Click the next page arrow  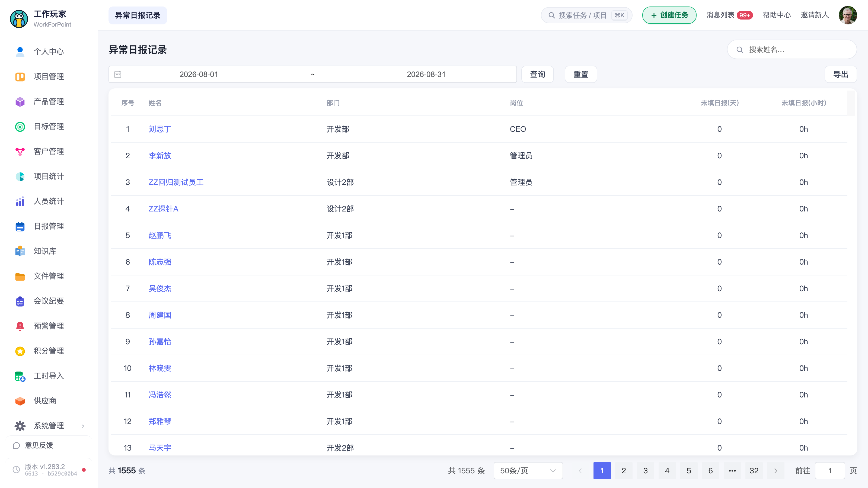pos(776,470)
